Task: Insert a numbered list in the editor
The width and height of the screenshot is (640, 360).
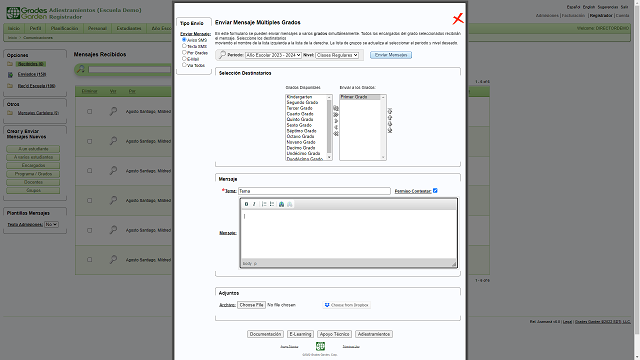Action: (x=264, y=204)
